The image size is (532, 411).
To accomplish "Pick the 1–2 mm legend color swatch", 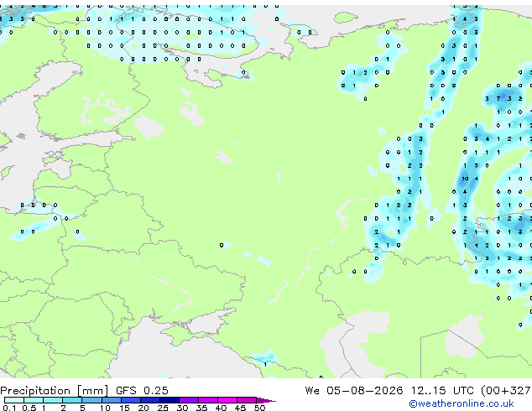I will click(53, 400).
